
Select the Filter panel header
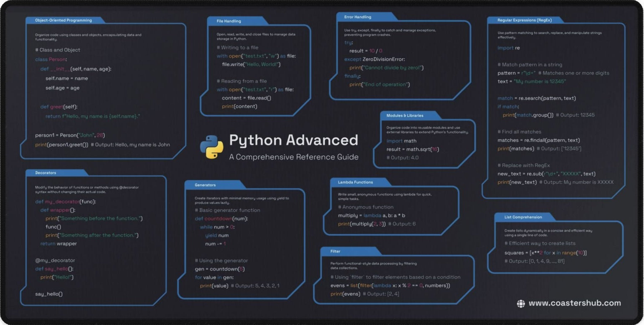(x=335, y=251)
